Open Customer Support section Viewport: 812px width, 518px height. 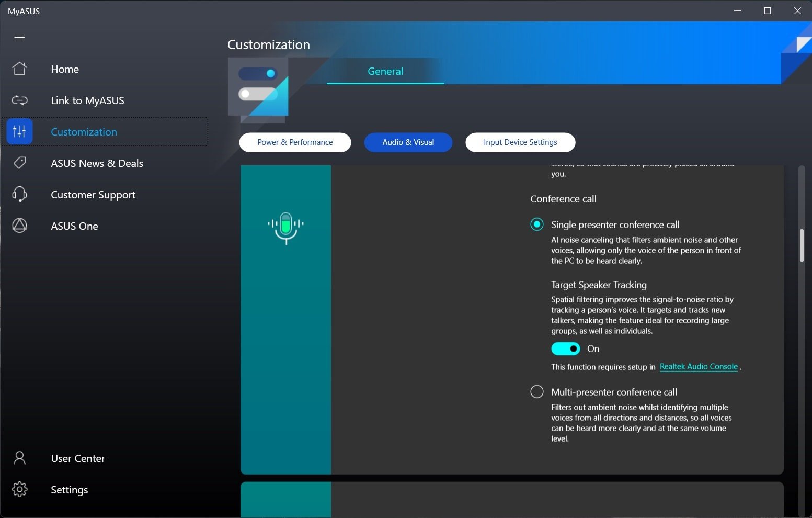[93, 195]
